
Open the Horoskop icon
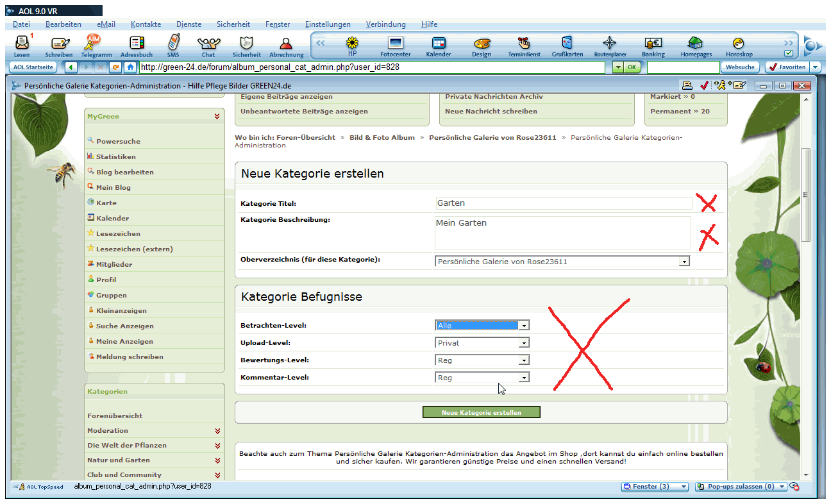coord(739,44)
